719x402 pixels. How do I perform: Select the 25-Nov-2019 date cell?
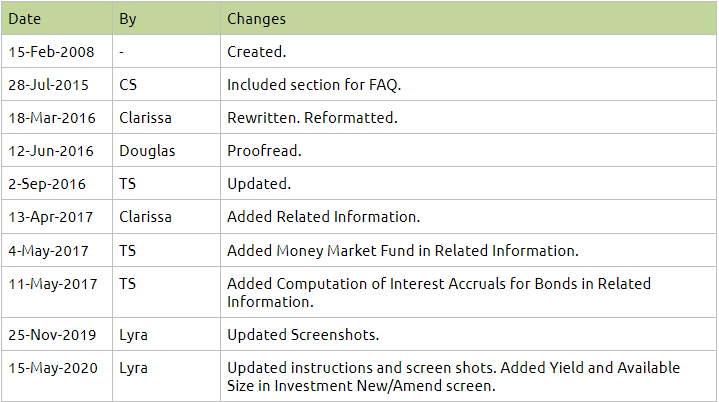coord(52,333)
